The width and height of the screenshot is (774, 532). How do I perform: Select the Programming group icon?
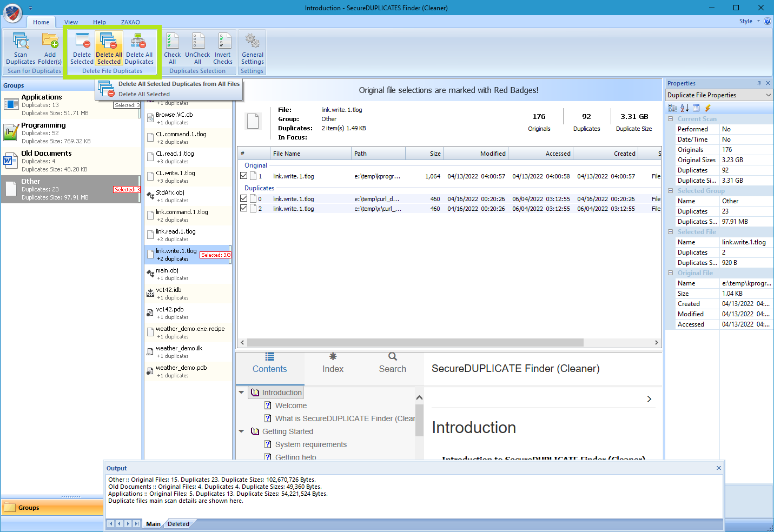click(x=11, y=132)
